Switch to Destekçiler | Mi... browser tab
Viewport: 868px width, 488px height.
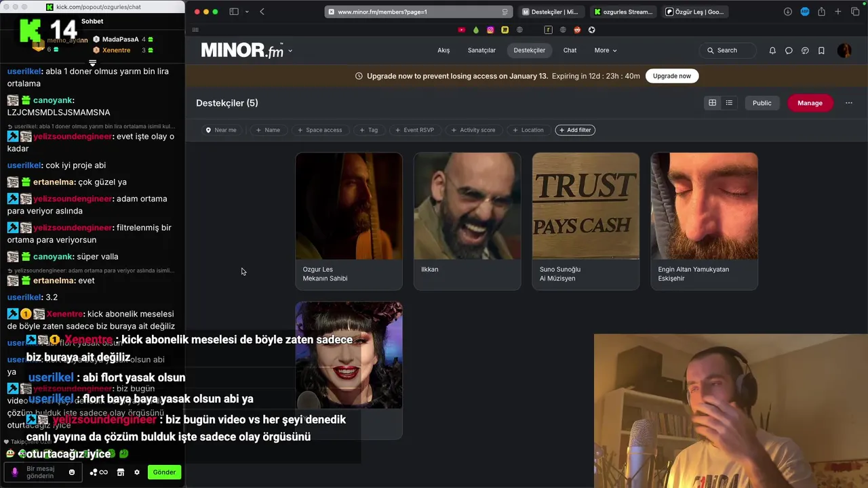tap(551, 12)
